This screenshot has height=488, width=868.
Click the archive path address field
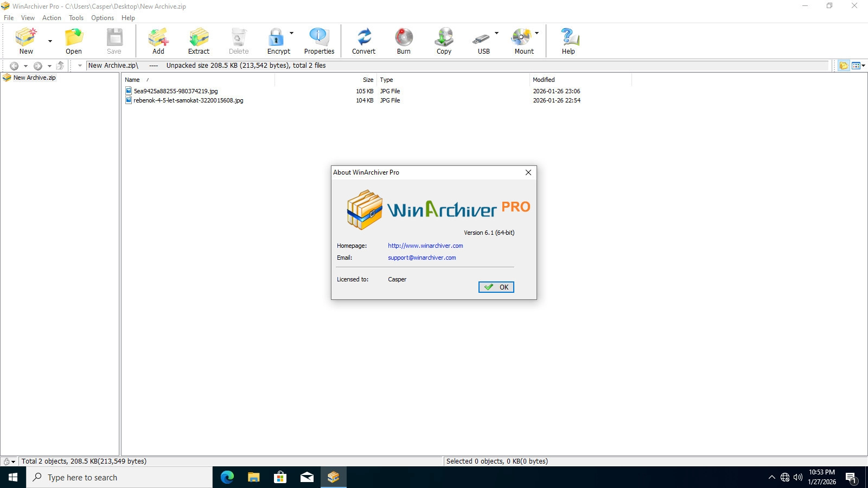pos(457,66)
